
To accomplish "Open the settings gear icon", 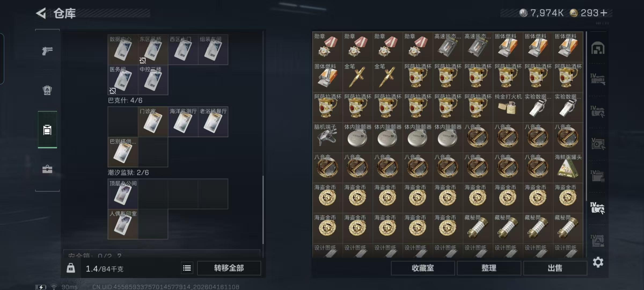I will (x=598, y=262).
